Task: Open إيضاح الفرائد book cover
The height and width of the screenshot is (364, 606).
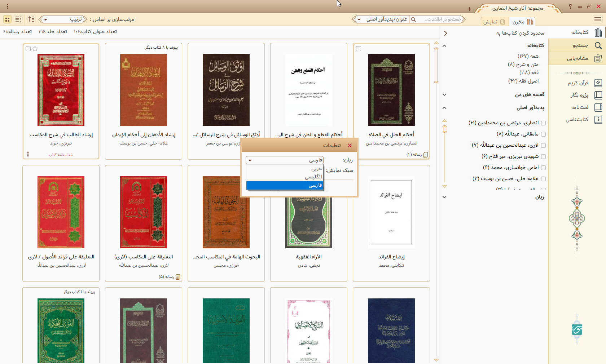Action: [391, 212]
